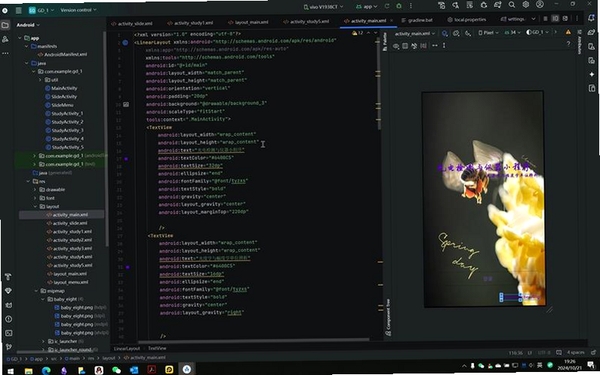Screen dimensions: 600x375
Task: Open the app run configuration dropdown
Action: (367, 7)
